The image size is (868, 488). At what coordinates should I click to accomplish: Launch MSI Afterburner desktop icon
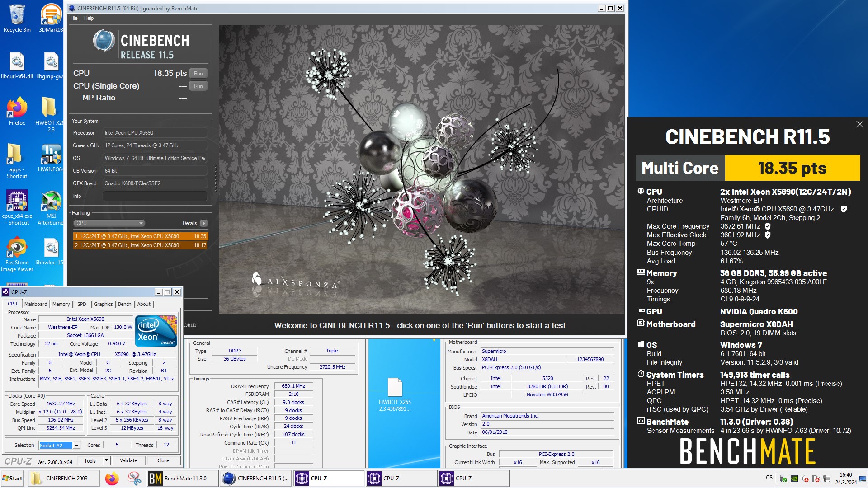(x=51, y=207)
